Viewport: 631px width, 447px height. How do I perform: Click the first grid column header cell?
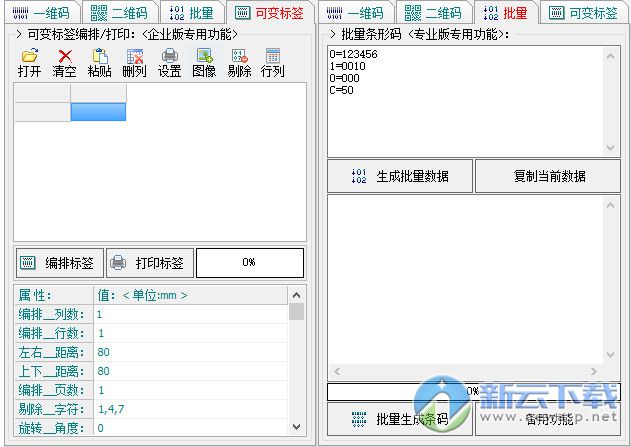[x=42, y=93]
